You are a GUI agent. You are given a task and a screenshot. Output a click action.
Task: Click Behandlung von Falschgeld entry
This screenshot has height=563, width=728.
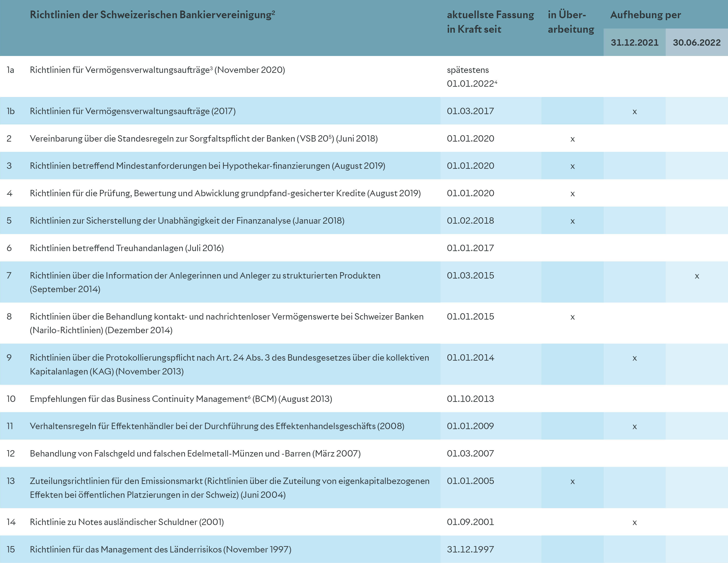(x=195, y=454)
